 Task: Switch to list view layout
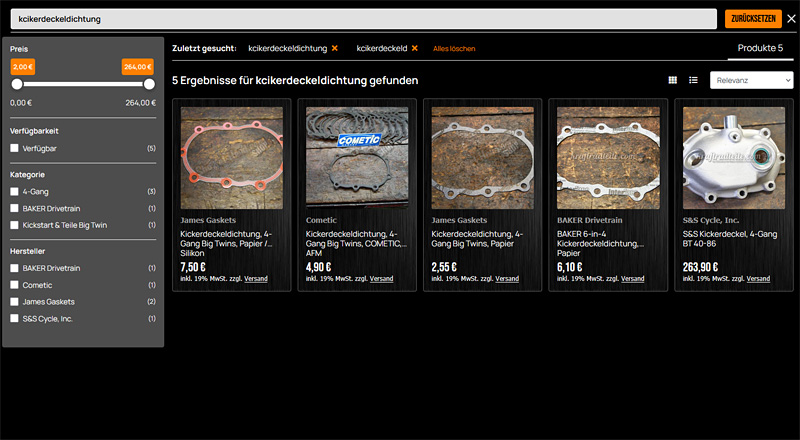tap(693, 80)
